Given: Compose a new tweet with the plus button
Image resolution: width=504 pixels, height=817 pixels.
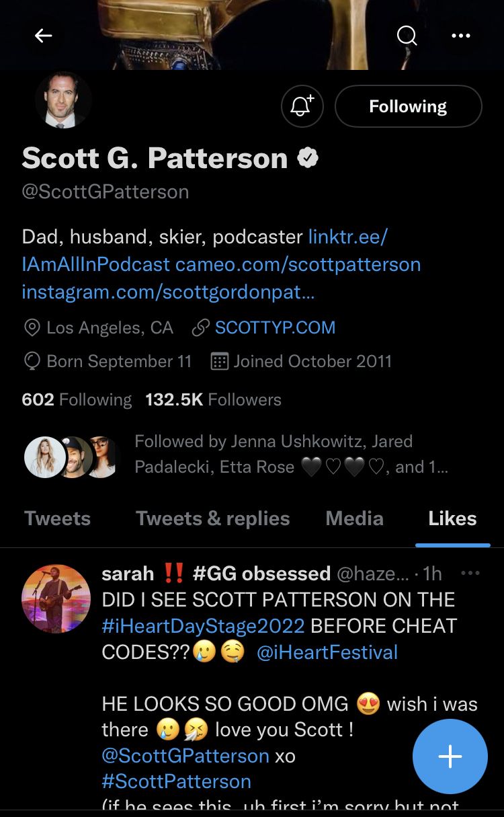Looking at the screenshot, I should [x=450, y=756].
